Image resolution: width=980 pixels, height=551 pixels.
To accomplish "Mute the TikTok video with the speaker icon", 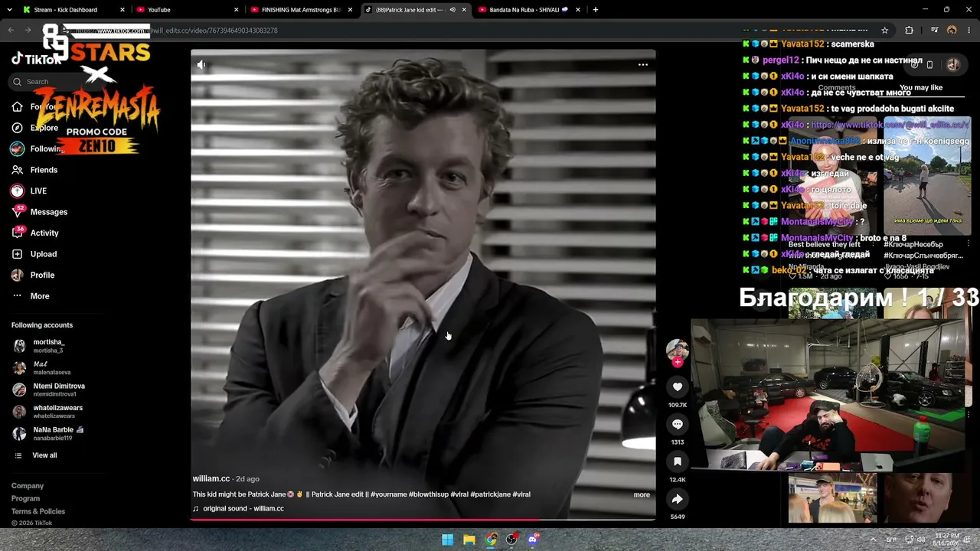I will (x=201, y=65).
